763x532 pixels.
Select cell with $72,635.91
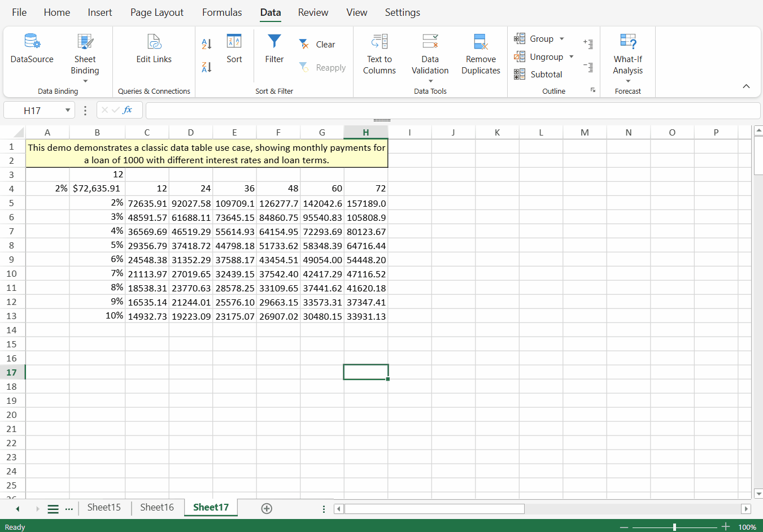97,188
